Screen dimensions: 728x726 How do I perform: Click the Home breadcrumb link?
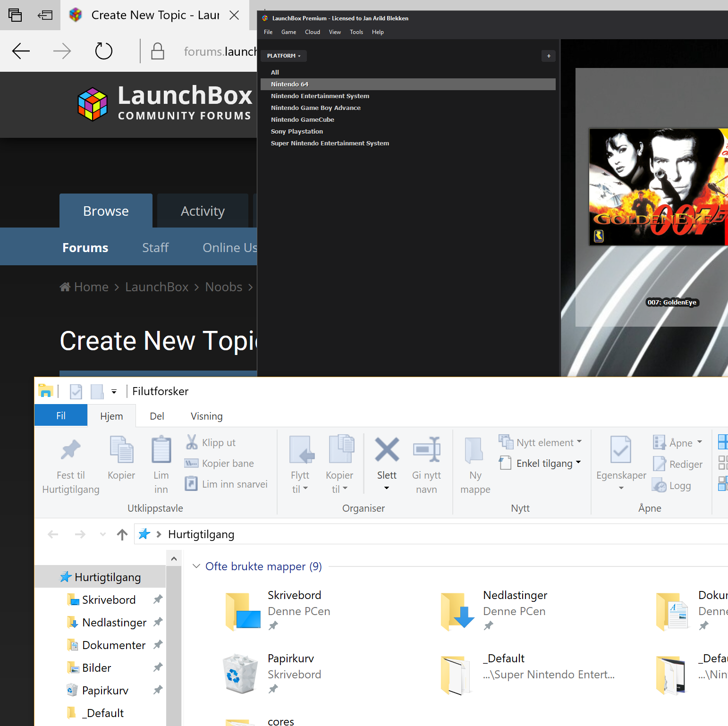click(84, 287)
